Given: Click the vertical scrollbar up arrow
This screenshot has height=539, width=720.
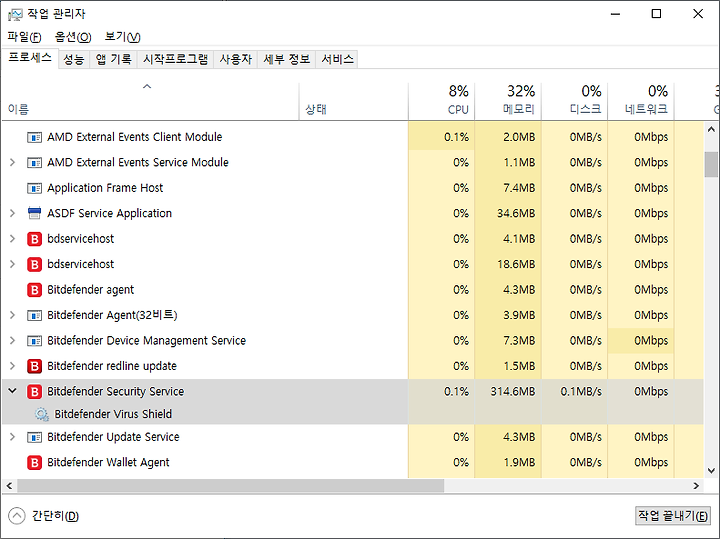Looking at the screenshot, I should coord(711,129).
